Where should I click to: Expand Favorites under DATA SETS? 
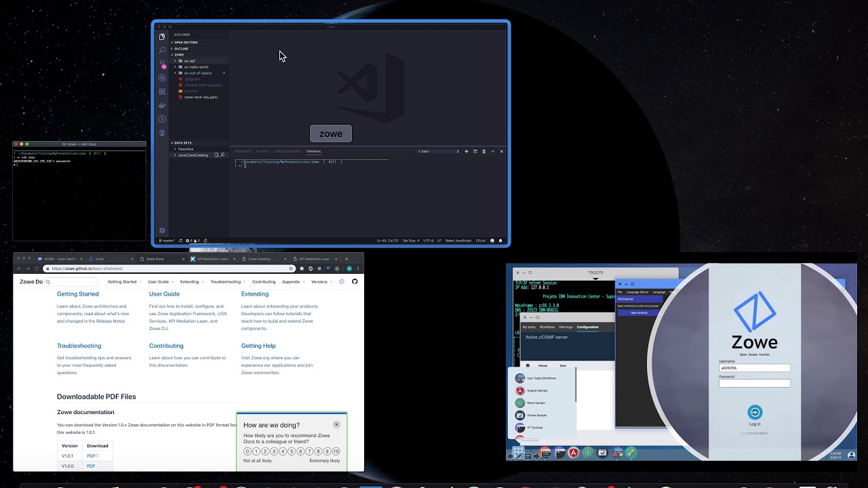(x=198, y=149)
